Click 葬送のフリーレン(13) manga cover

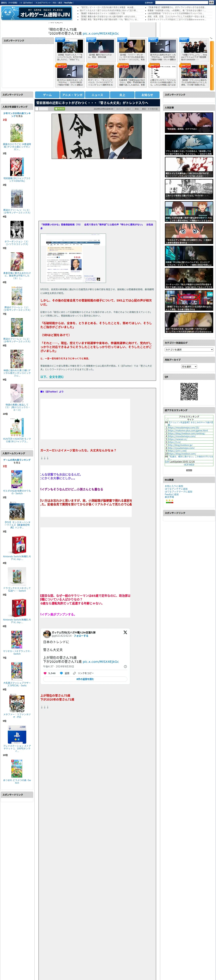pos(17,198)
